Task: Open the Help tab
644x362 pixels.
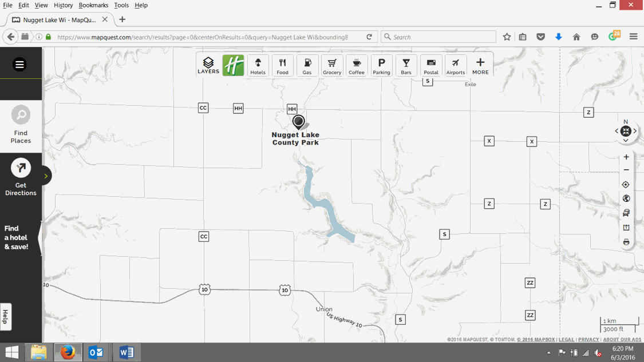Action: pyautogui.click(x=5, y=317)
